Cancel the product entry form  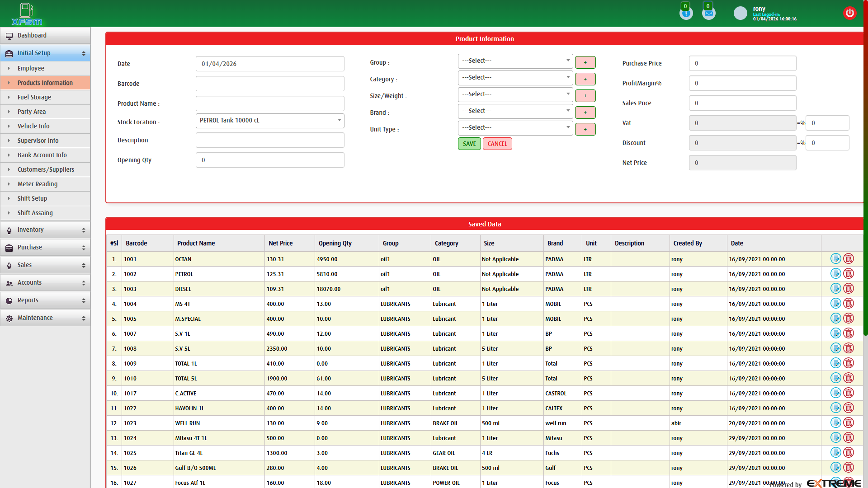click(x=497, y=144)
